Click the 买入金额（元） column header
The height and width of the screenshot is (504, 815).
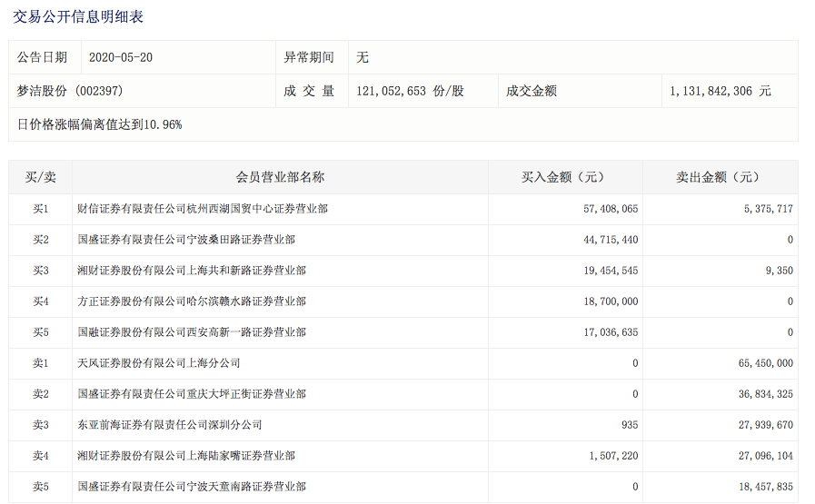point(565,177)
